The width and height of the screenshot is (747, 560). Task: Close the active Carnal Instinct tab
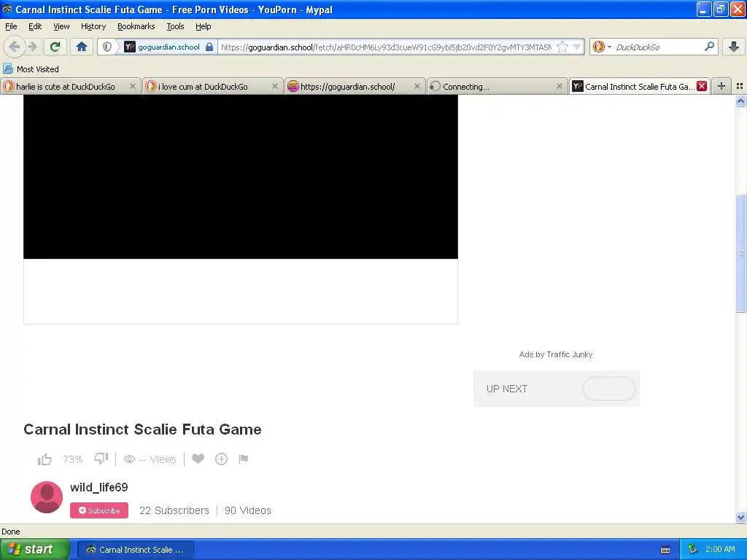point(702,86)
